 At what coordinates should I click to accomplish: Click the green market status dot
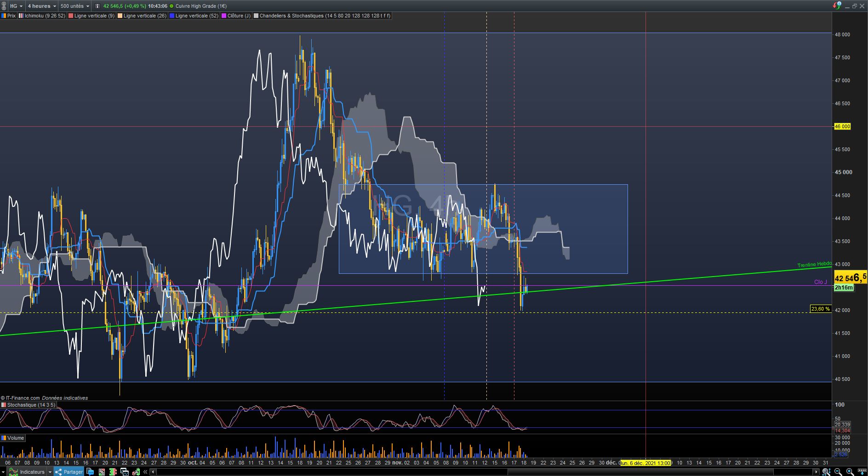click(x=171, y=6)
